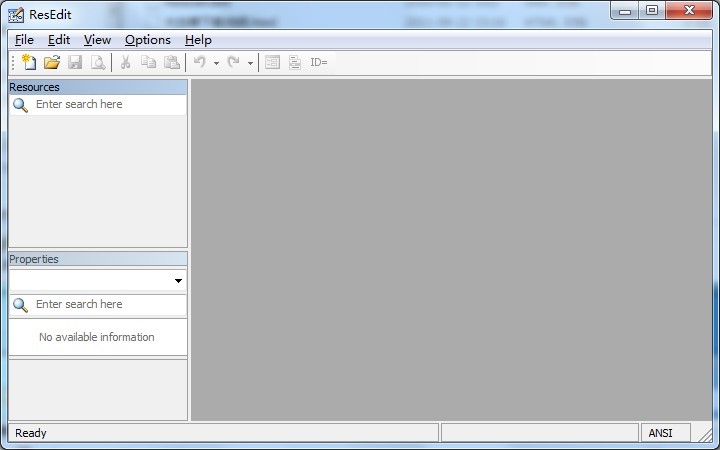The height and width of the screenshot is (450, 720).
Task: Click the ANSI encoding status bar panel
Action: (661, 433)
